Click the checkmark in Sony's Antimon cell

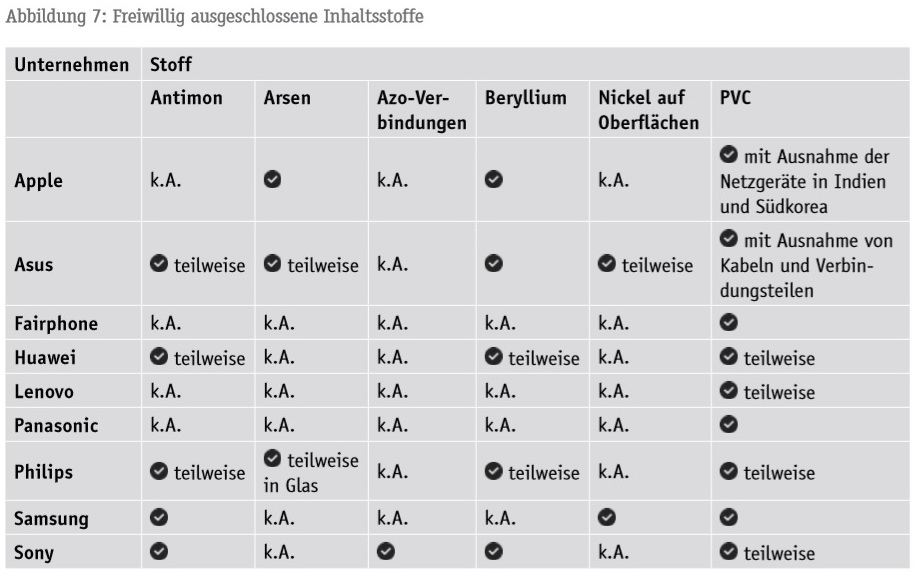point(159,553)
